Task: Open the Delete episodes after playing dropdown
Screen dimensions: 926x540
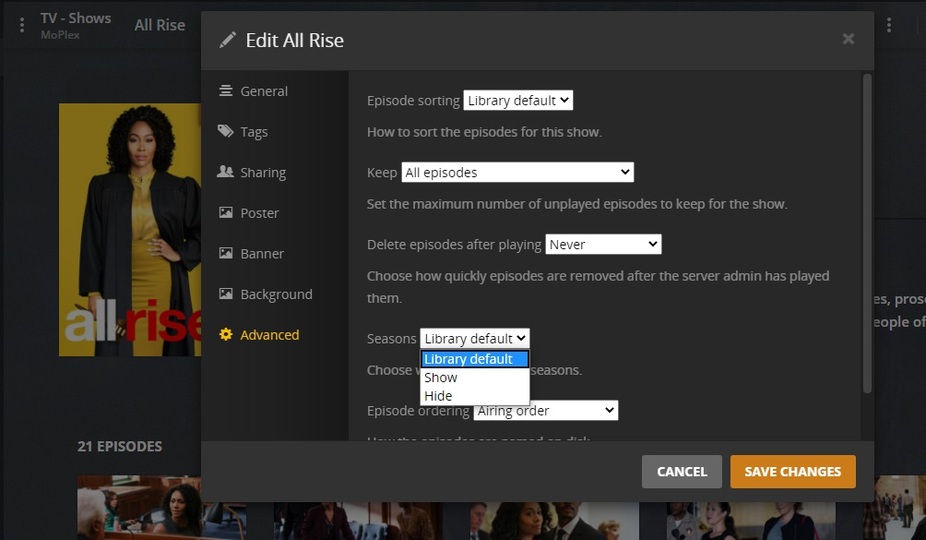Action: click(x=603, y=245)
